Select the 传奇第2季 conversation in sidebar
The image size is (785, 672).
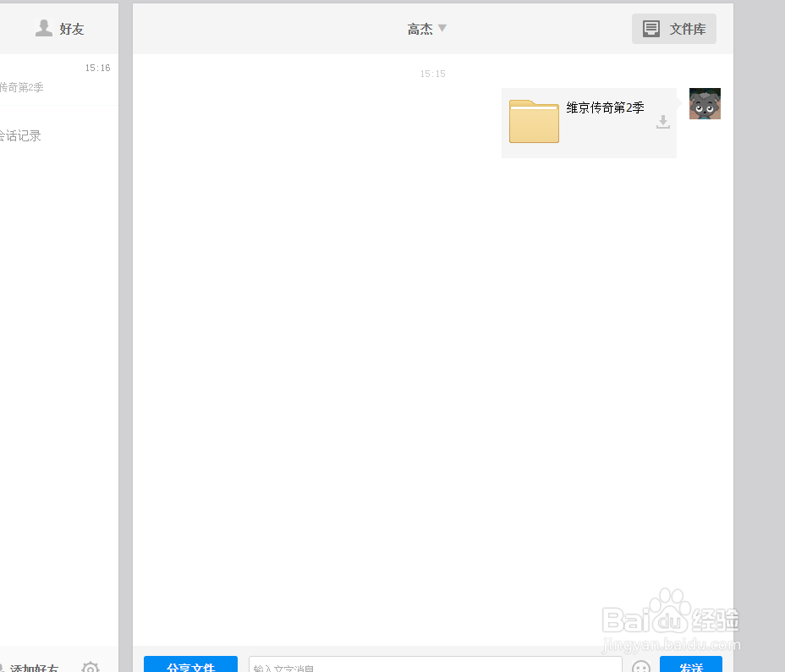point(23,87)
